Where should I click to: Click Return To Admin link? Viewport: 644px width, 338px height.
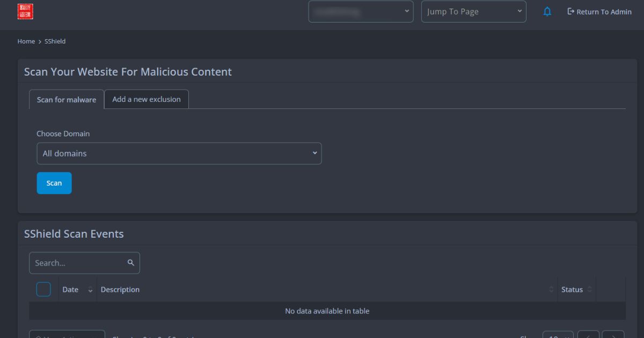[599, 12]
